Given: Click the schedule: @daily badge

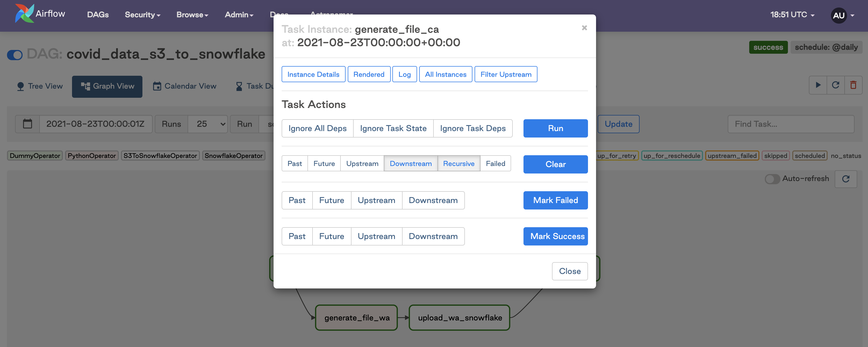Looking at the screenshot, I should (x=826, y=47).
